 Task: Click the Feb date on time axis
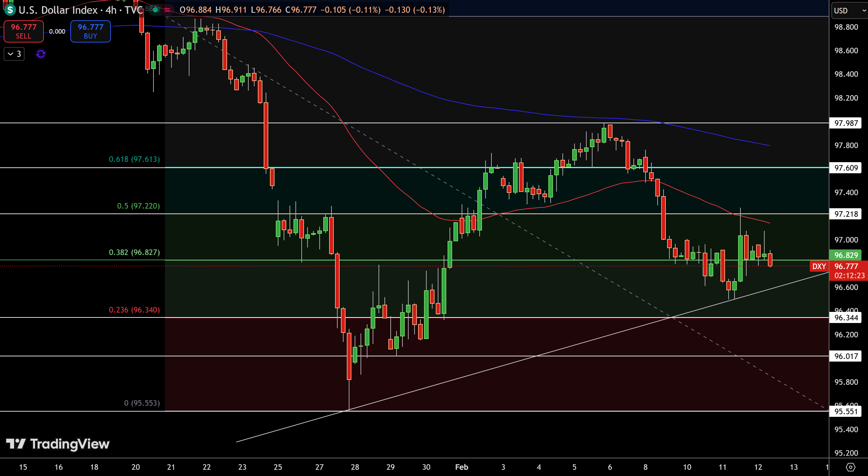[x=462, y=467]
